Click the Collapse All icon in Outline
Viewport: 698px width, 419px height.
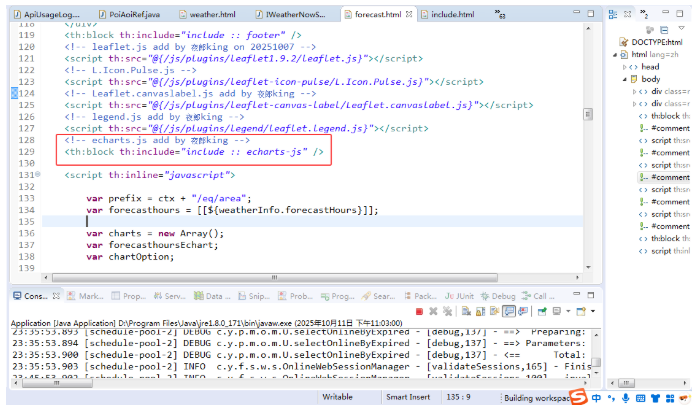point(664,30)
